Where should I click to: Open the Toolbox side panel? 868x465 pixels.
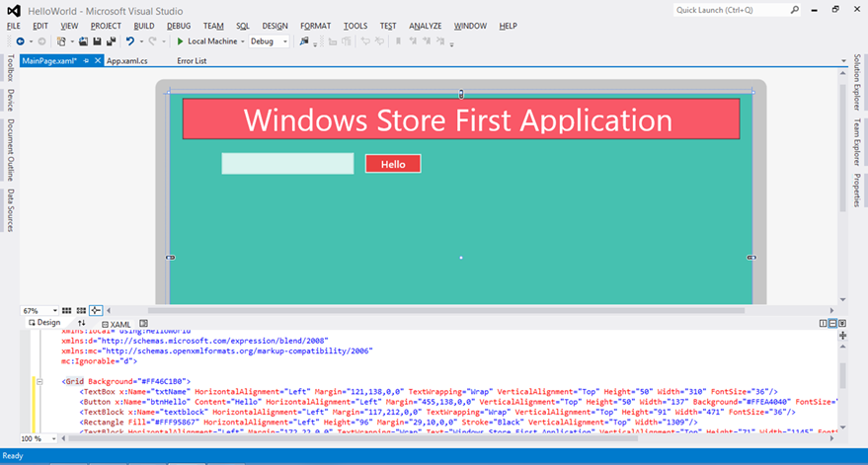click(x=10, y=67)
